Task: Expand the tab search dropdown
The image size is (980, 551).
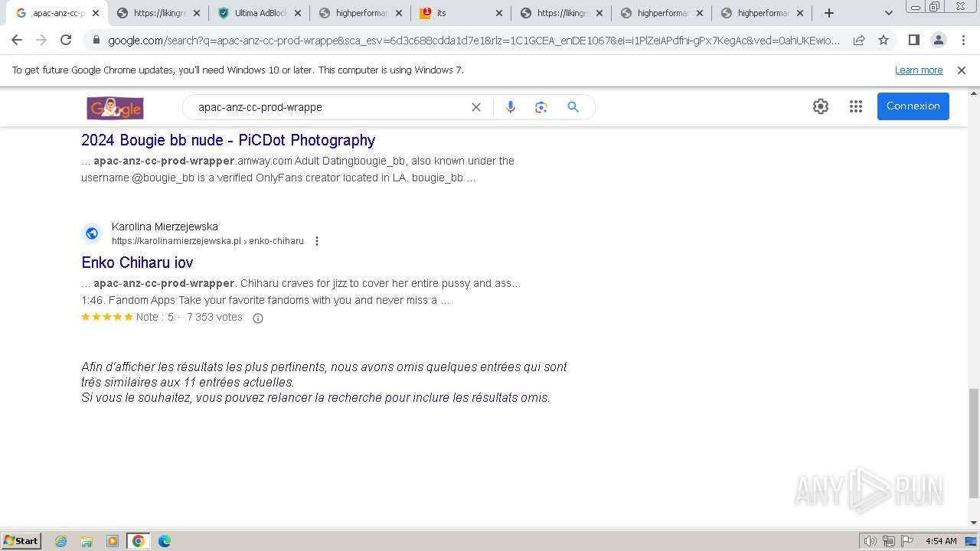Action: [x=888, y=13]
